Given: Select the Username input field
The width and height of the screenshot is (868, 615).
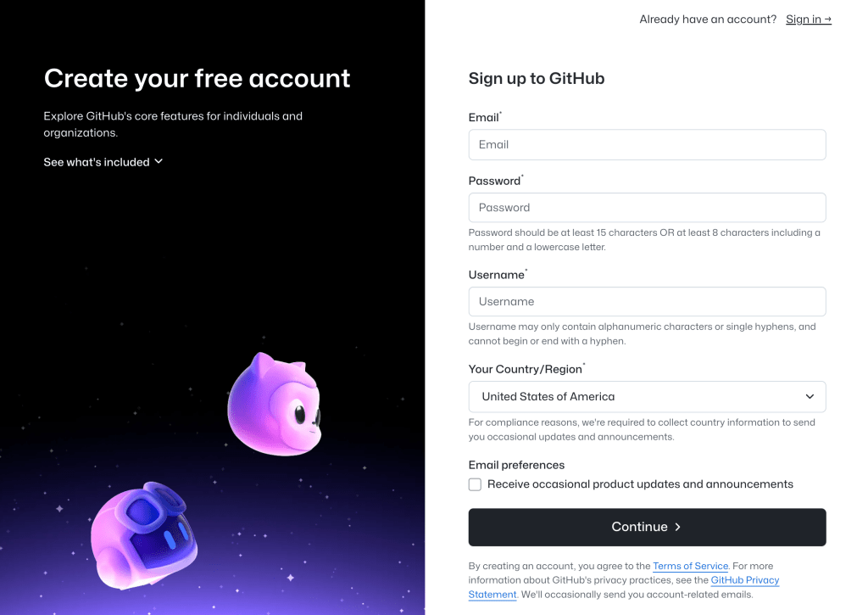Looking at the screenshot, I should [x=647, y=301].
